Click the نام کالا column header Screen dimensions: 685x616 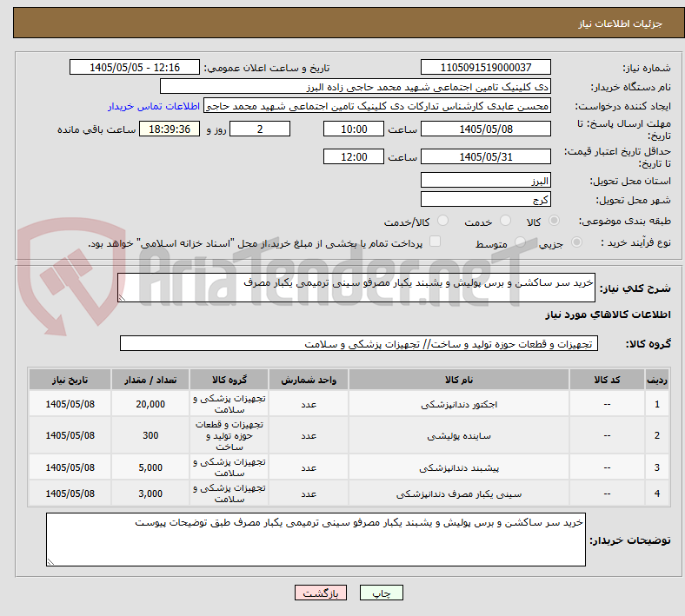pos(459,380)
